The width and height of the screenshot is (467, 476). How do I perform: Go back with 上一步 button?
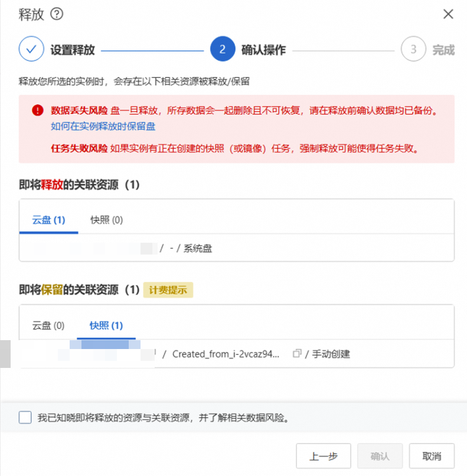tap(324, 456)
